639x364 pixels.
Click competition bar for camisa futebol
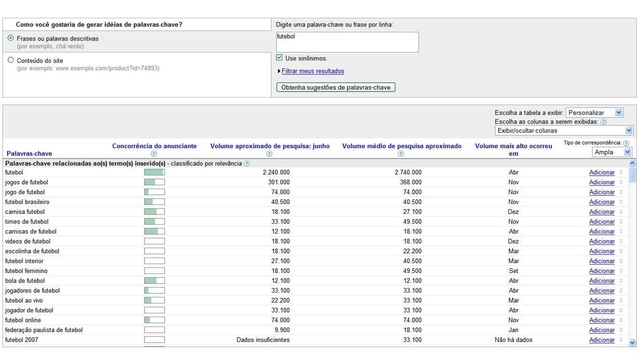[154, 212]
